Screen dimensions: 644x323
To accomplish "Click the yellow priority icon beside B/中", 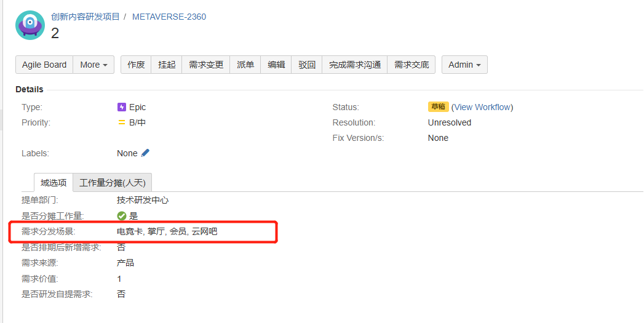I will coord(122,122).
